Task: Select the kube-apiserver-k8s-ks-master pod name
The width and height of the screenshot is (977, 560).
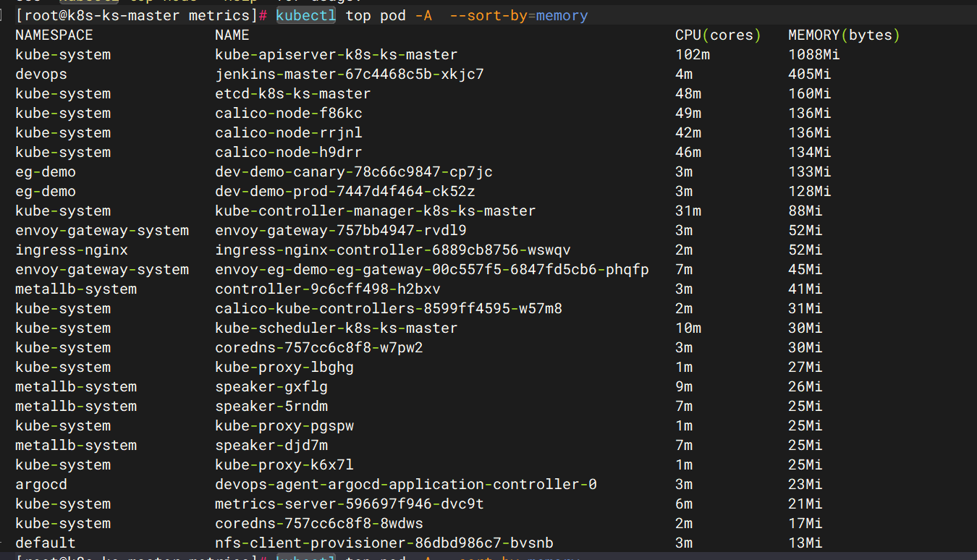Action: coord(336,54)
